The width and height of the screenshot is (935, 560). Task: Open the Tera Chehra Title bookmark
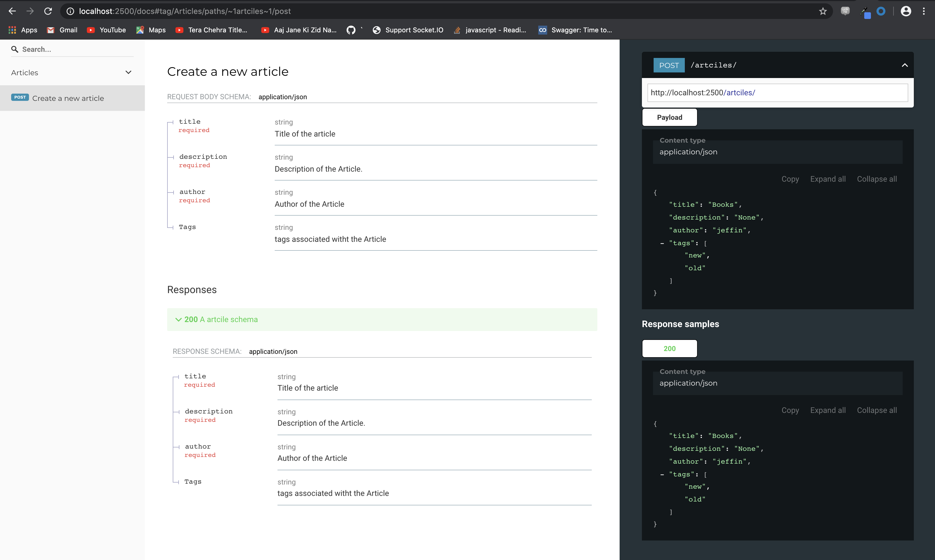coord(211,30)
